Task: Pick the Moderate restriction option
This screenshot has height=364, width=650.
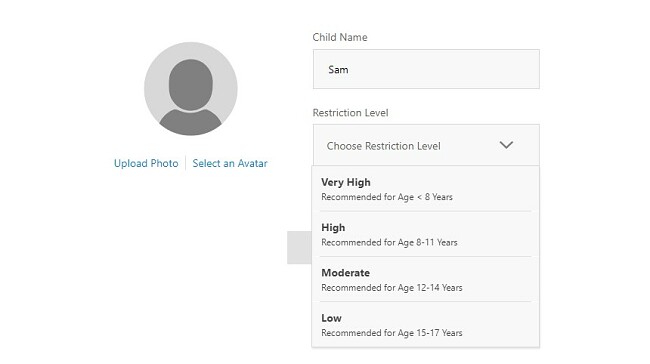Action: (x=426, y=279)
